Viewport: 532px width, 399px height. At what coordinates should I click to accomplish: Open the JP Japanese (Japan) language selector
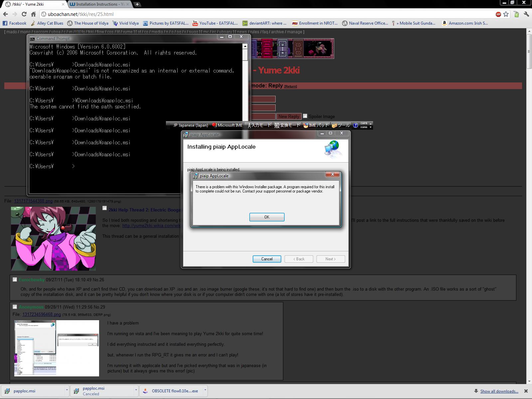191,125
